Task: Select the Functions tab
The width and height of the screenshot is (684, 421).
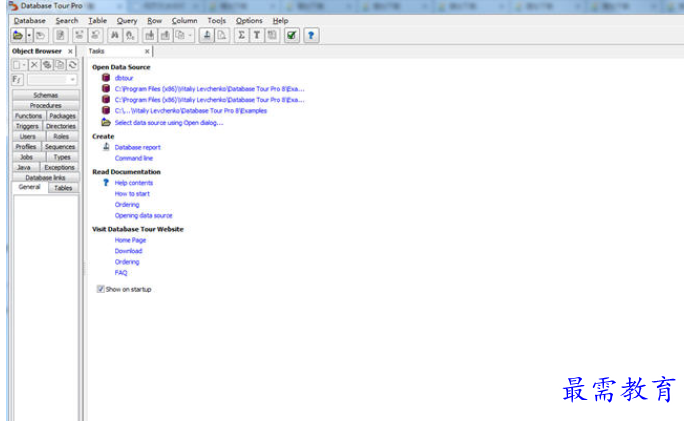Action: point(29,116)
